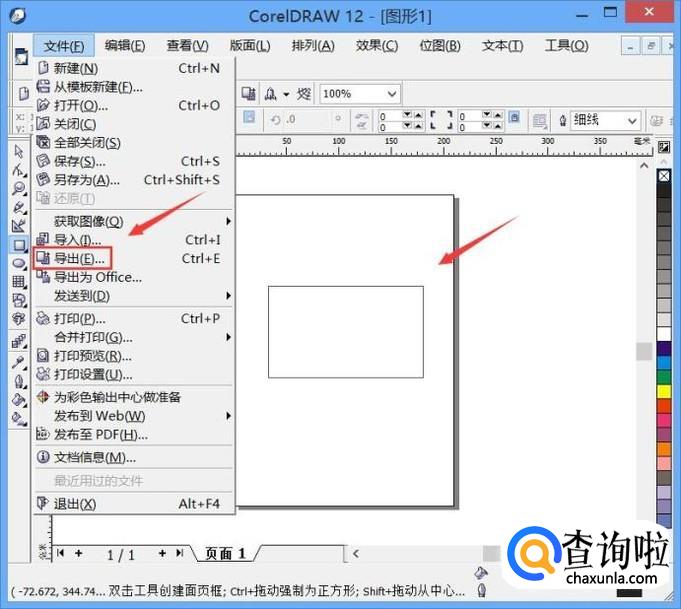The image size is (681, 609).
Task: Open View (查看) menu
Action: [188, 45]
